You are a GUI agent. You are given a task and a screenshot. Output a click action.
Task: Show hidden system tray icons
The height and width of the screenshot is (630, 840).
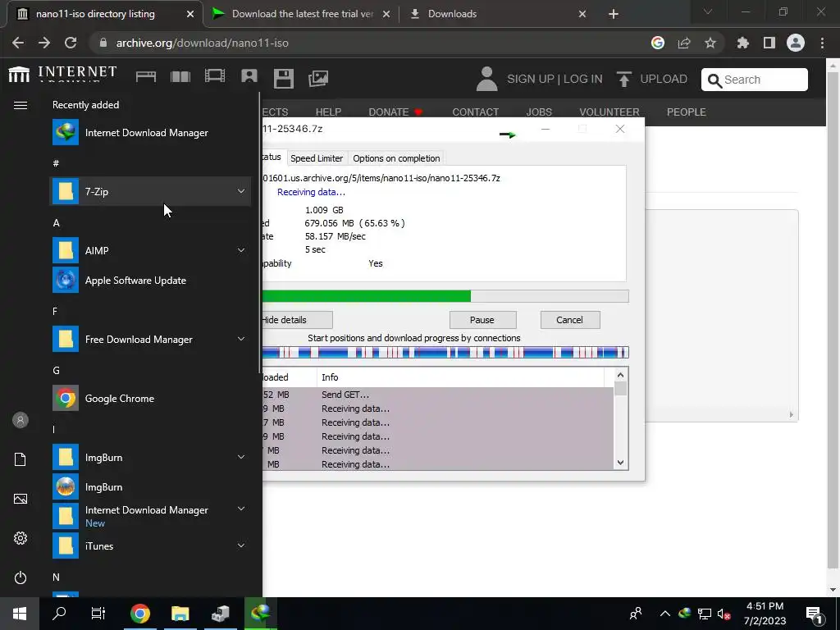(x=664, y=614)
